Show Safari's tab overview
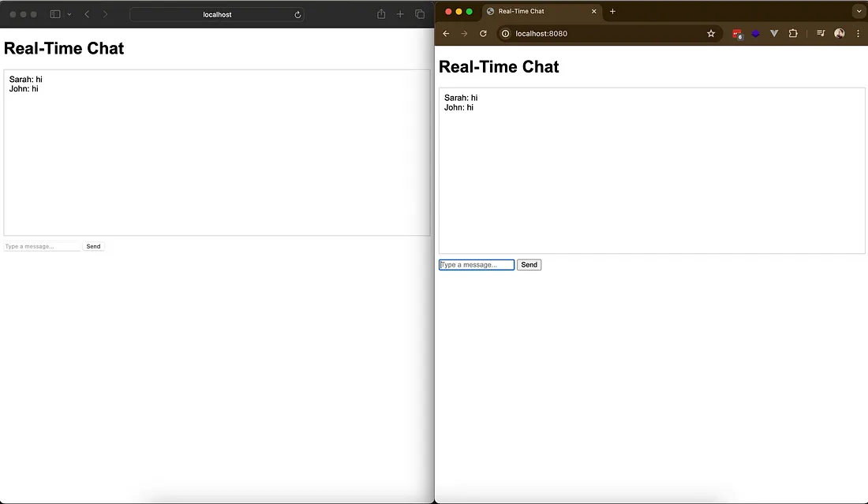Viewport: 868px width, 504px height. 420,14
